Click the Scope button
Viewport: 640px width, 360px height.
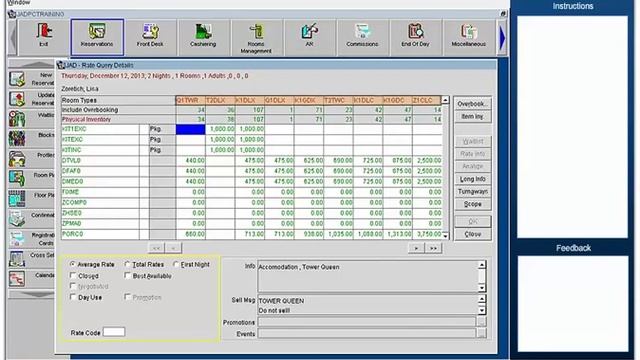pyautogui.click(x=472, y=204)
